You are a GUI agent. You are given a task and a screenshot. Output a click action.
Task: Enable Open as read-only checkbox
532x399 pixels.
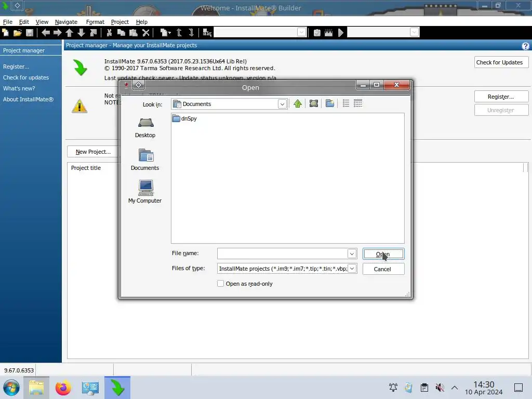click(220, 284)
